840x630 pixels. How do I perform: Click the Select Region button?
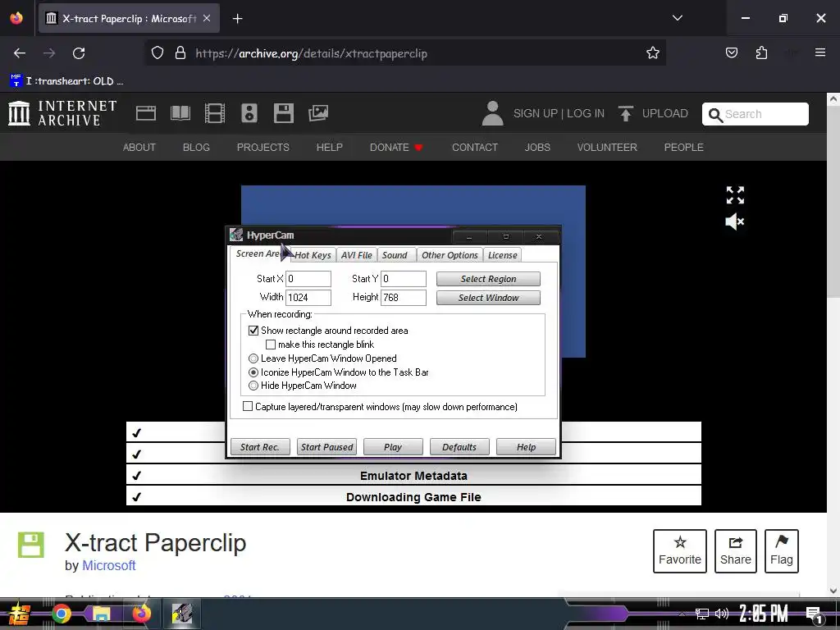[488, 279]
